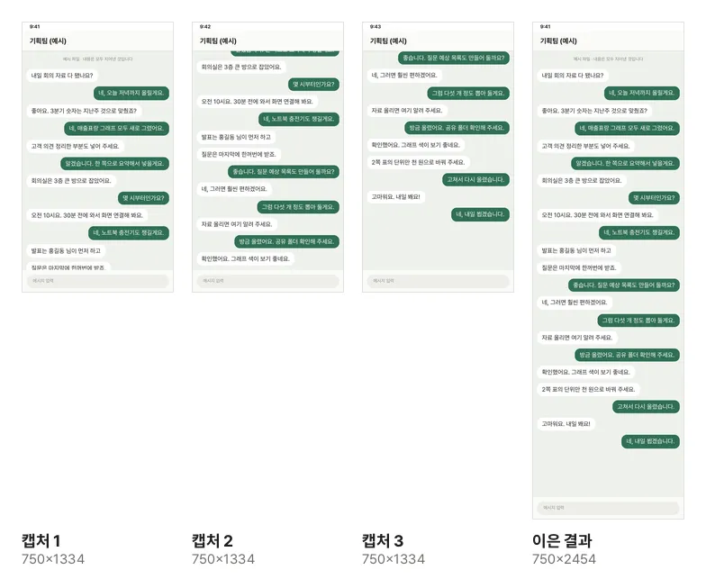Screen dimensions: 706x588
Task: Select the '캡처 2' caption label
Action: click(213, 540)
